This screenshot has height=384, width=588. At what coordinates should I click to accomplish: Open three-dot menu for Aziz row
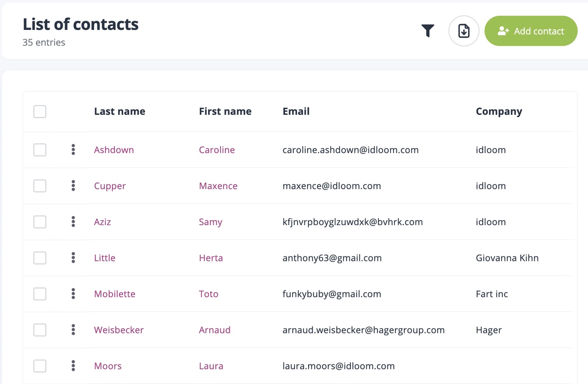coord(73,222)
